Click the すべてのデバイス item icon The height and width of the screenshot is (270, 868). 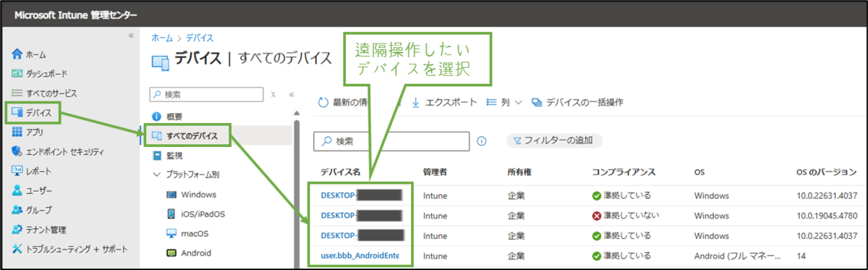pyautogui.click(x=157, y=135)
